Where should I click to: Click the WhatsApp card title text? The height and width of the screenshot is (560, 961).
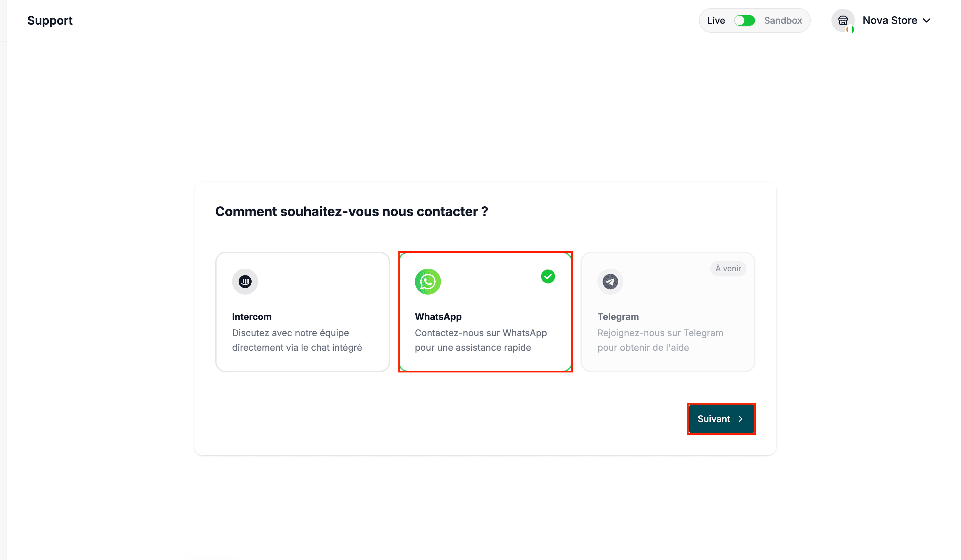click(438, 316)
